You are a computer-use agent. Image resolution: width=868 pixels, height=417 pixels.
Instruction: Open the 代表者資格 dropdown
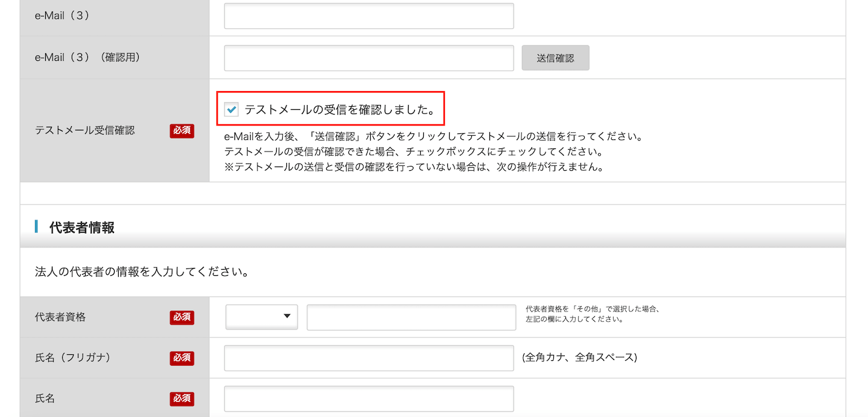point(262,317)
